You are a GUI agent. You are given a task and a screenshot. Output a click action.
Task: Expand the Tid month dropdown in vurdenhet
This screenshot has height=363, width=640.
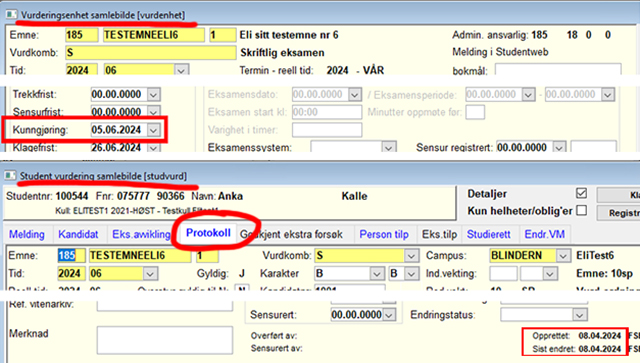181,70
